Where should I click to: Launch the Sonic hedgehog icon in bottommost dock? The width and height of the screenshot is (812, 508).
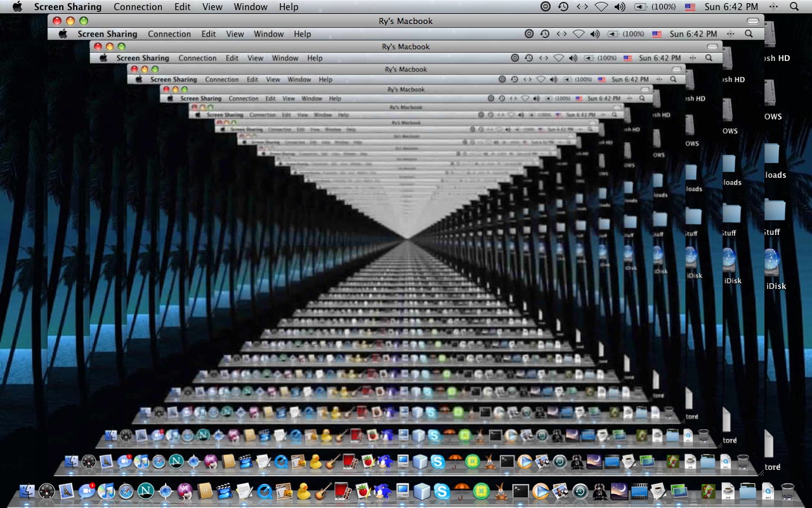[x=382, y=491]
